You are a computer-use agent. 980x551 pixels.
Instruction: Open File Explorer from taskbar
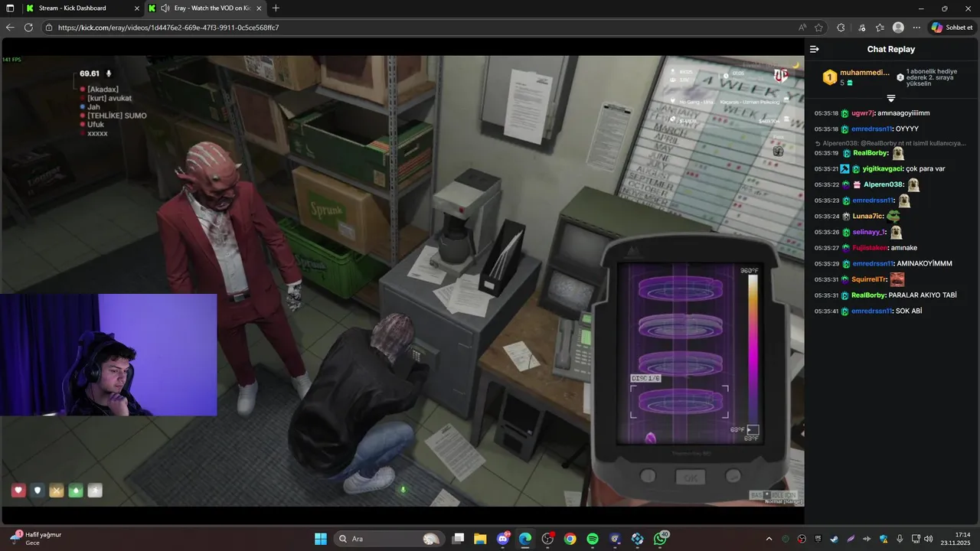coord(480,539)
